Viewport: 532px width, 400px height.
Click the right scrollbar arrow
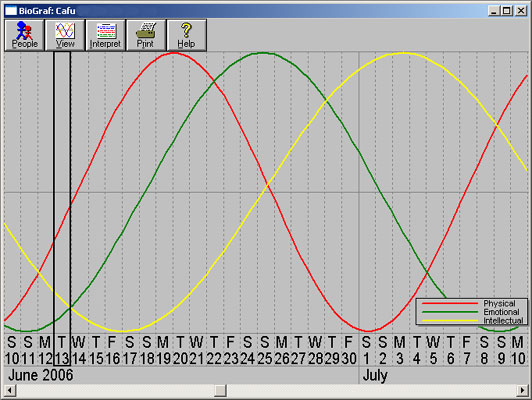522,391
